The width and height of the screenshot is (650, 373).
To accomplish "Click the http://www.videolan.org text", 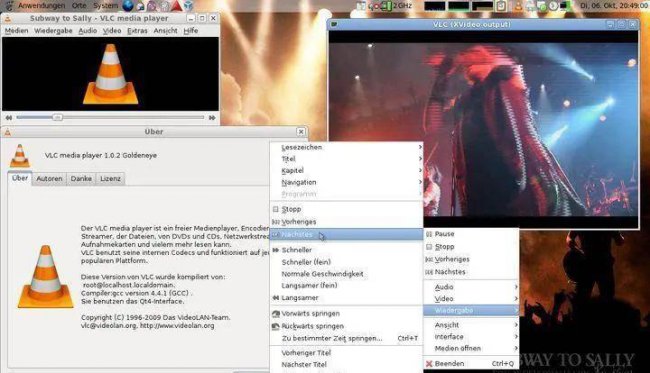I will [177, 326].
